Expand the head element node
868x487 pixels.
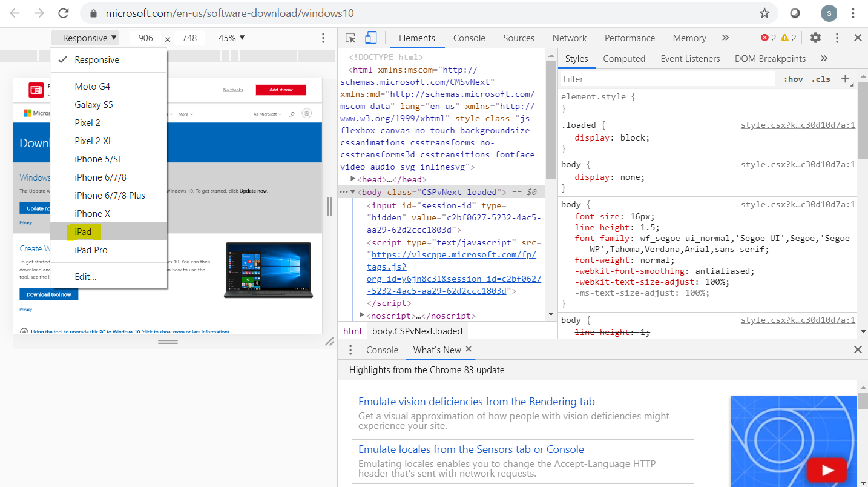click(x=353, y=179)
